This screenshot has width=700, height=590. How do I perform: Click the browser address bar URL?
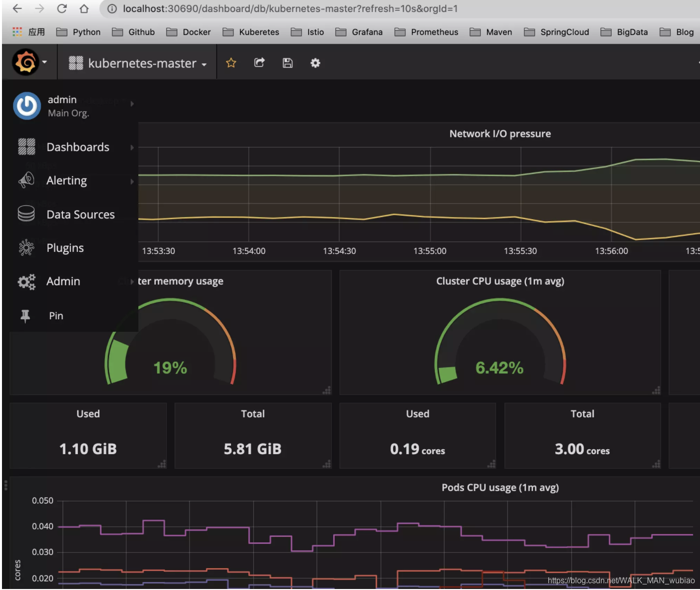click(x=290, y=8)
